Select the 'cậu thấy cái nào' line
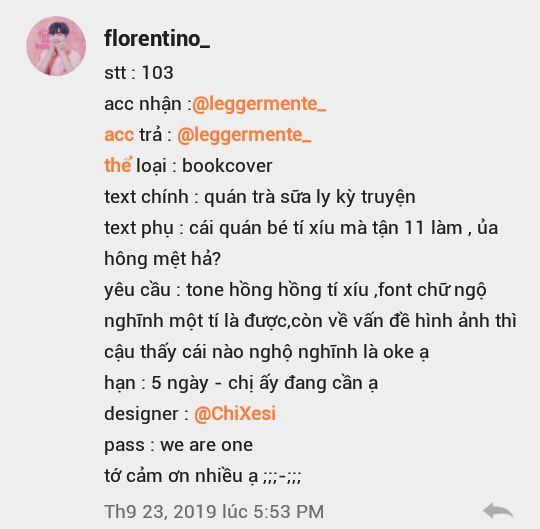The width and height of the screenshot is (540, 529). click(x=266, y=352)
